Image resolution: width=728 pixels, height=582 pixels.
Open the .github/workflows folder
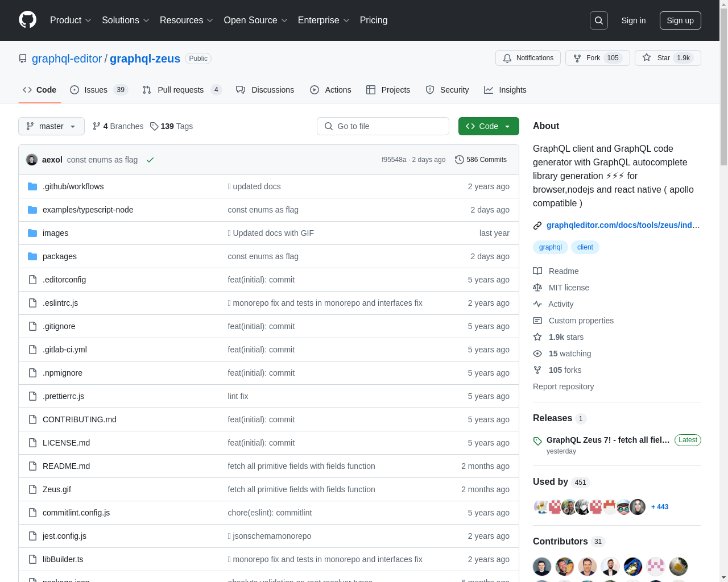point(73,186)
